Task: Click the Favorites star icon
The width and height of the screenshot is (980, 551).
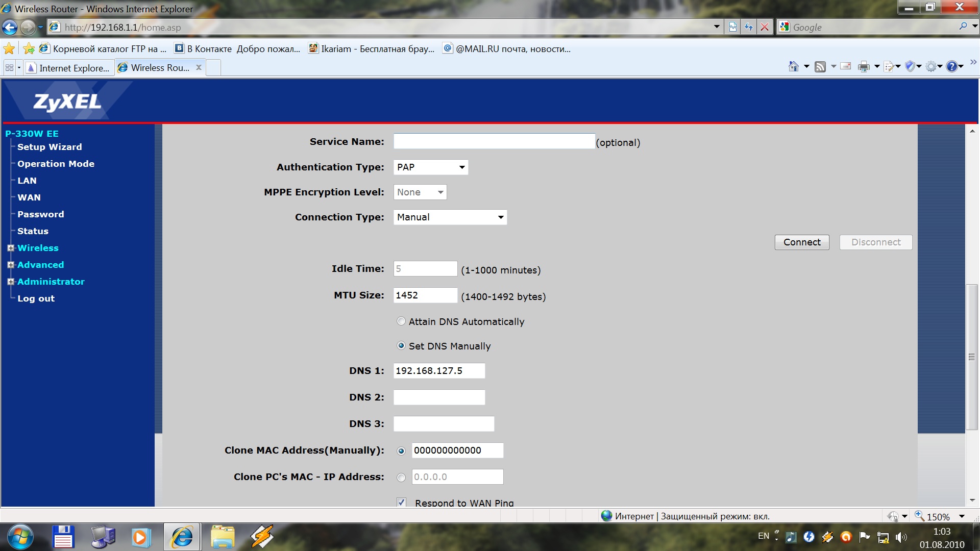Action: tap(9, 49)
